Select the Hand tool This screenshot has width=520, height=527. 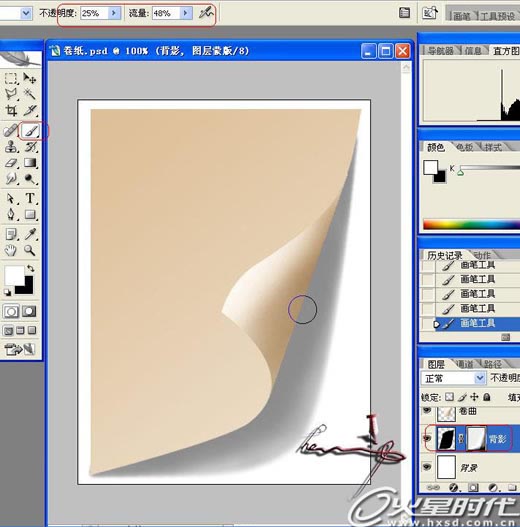click(11, 250)
